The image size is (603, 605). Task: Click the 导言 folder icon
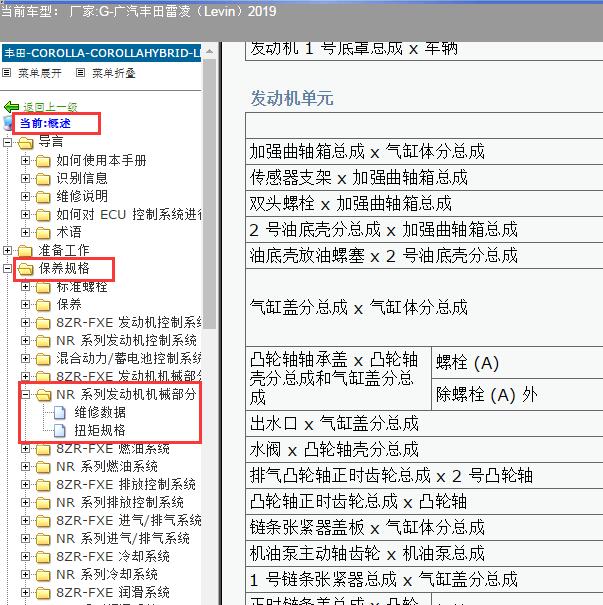pyautogui.click(x=26, y=143)
